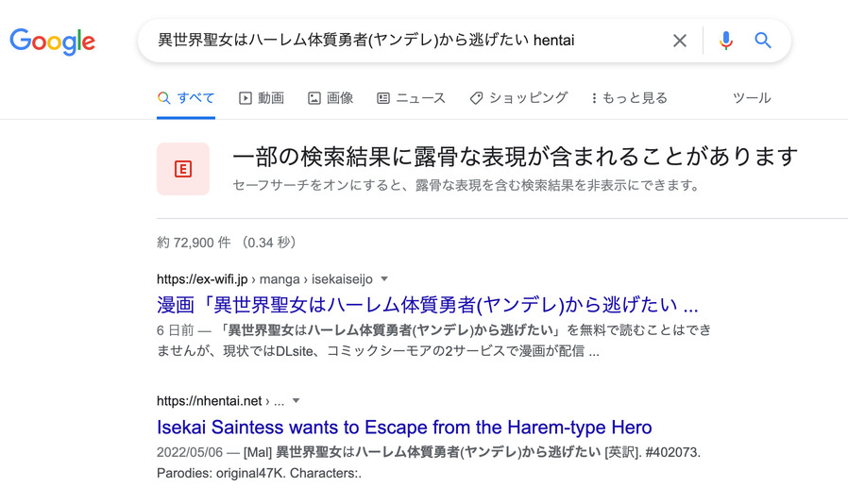Switch to the ニュース news tab
This screenshot has height=504, width=848.
click(x=411, y=98)
